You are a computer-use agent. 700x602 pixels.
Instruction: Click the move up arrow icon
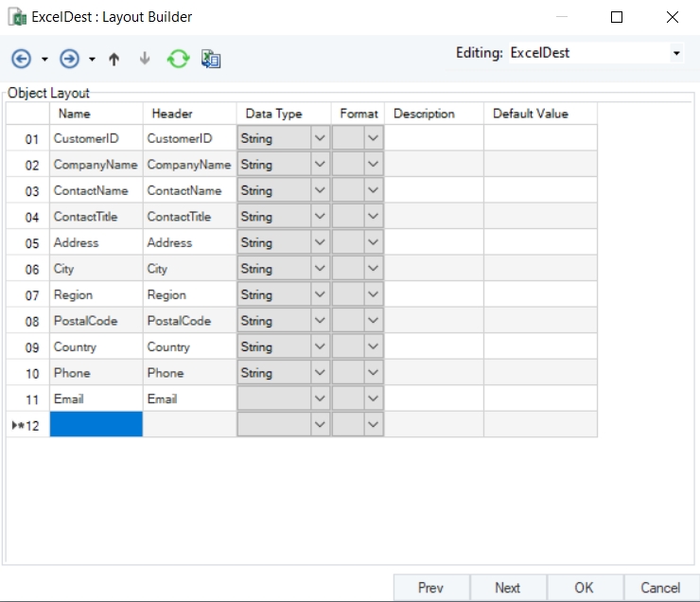[114, 59]
